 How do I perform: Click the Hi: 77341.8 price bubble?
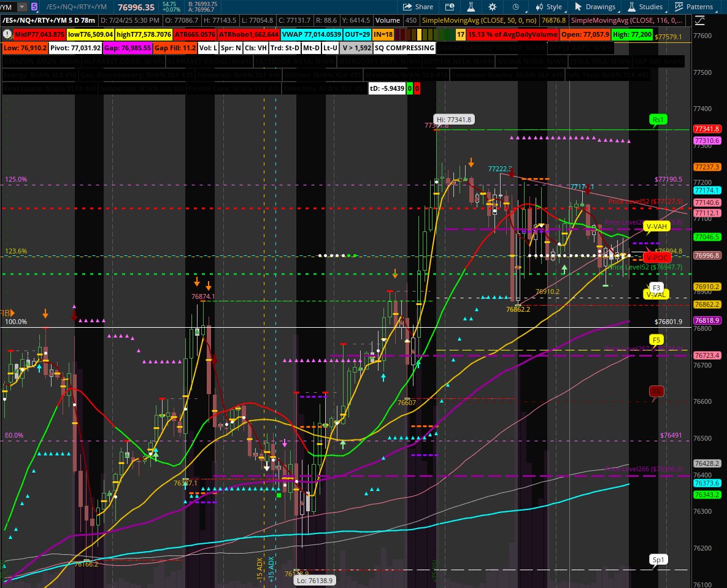click(453, 120)
